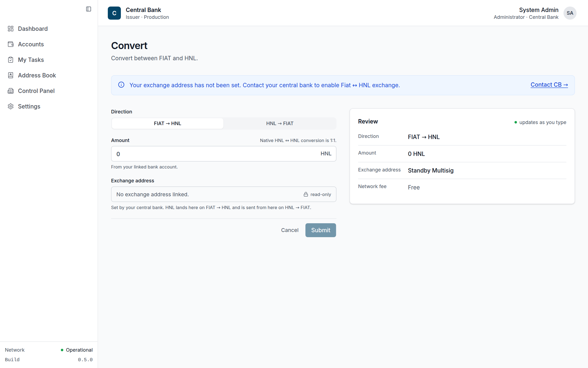The image size is (588, 368).
Task: Click the 'Native HNL ↔ HNL conversion is 1:1.' note
Action: point(298,140)
